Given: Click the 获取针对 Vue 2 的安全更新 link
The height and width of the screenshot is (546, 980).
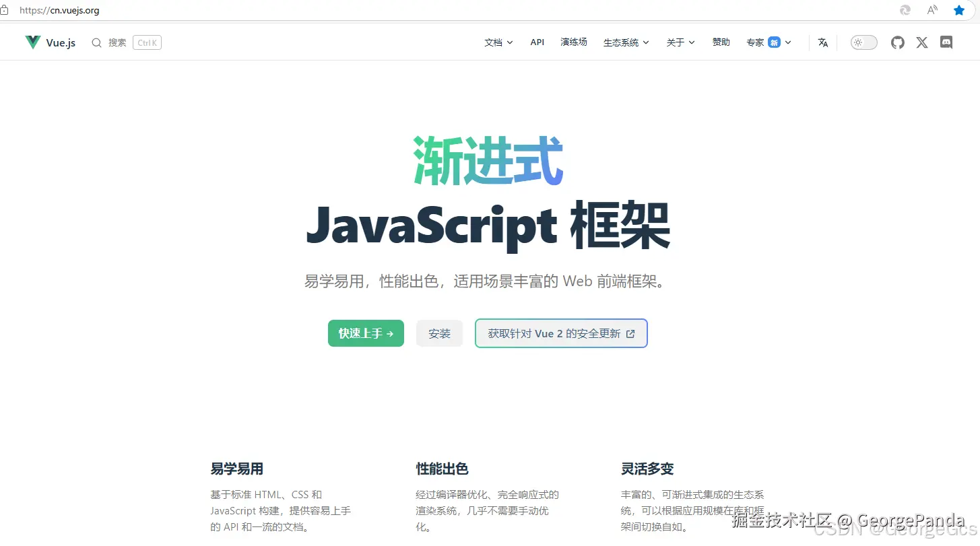Looking at the screenshot, I should coord(561,333).
